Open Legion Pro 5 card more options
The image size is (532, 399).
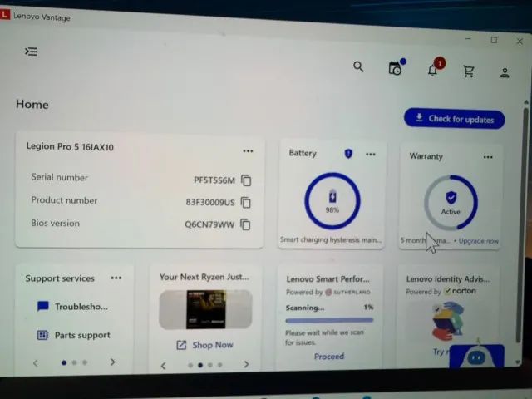(248, 151)
